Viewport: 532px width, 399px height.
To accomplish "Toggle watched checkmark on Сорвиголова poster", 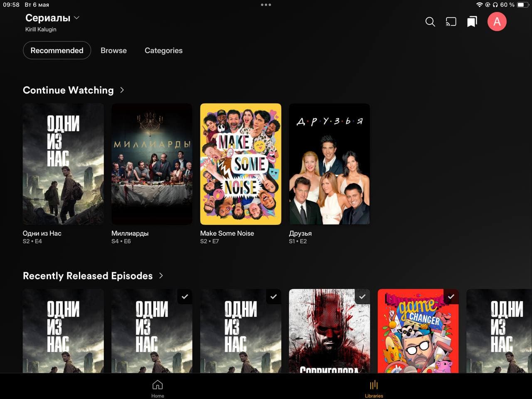I will [362, 297].
